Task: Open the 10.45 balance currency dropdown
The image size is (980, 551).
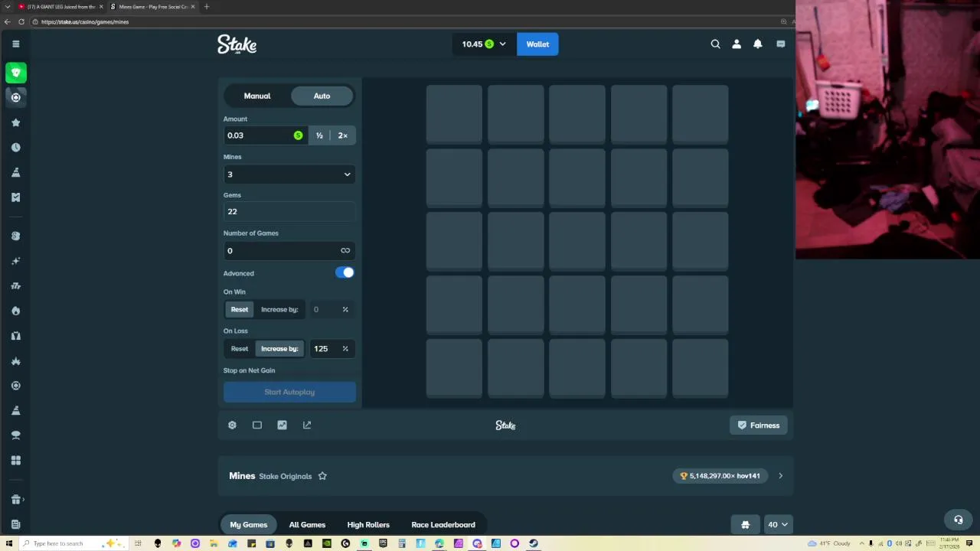Action: (484, 44)
